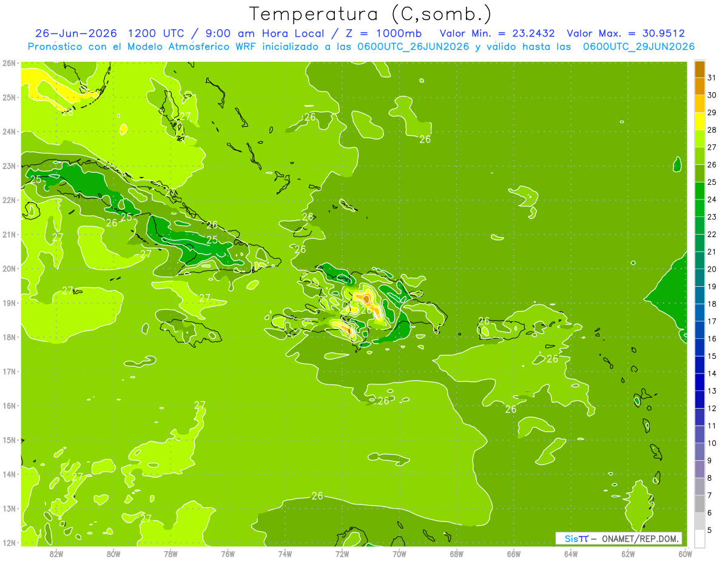Click the '26-Jun-2026 1200 UTC' date text

click(110, 33)
